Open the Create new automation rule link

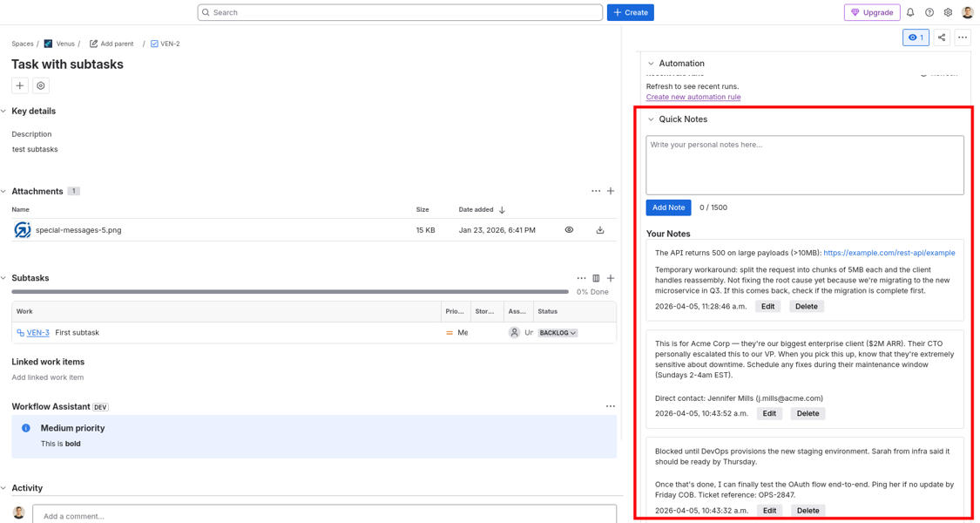tap(693, 97)
